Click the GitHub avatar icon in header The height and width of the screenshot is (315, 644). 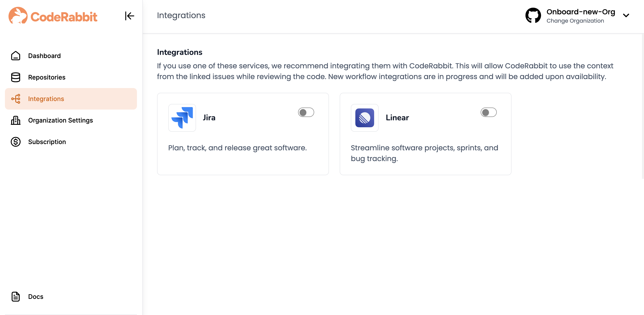pyautogui.click(x=533, y=15)
